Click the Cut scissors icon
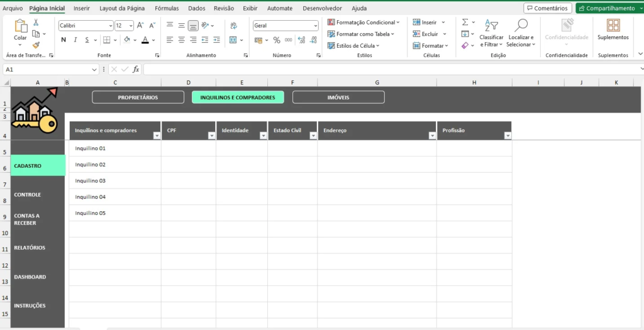Viewport: 644px width, 330px height. [x=36, y=22]
